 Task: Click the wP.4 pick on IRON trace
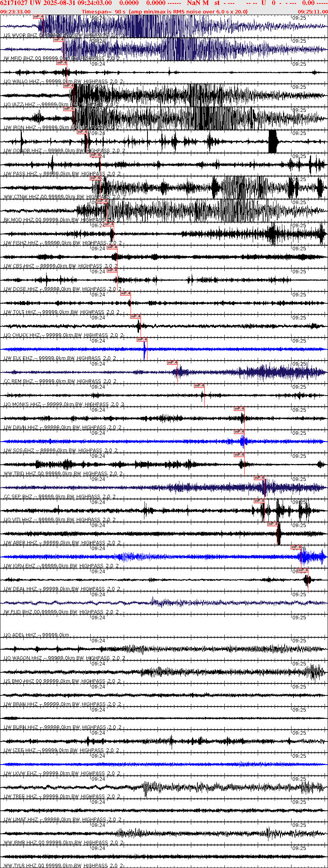click(68, 109)
